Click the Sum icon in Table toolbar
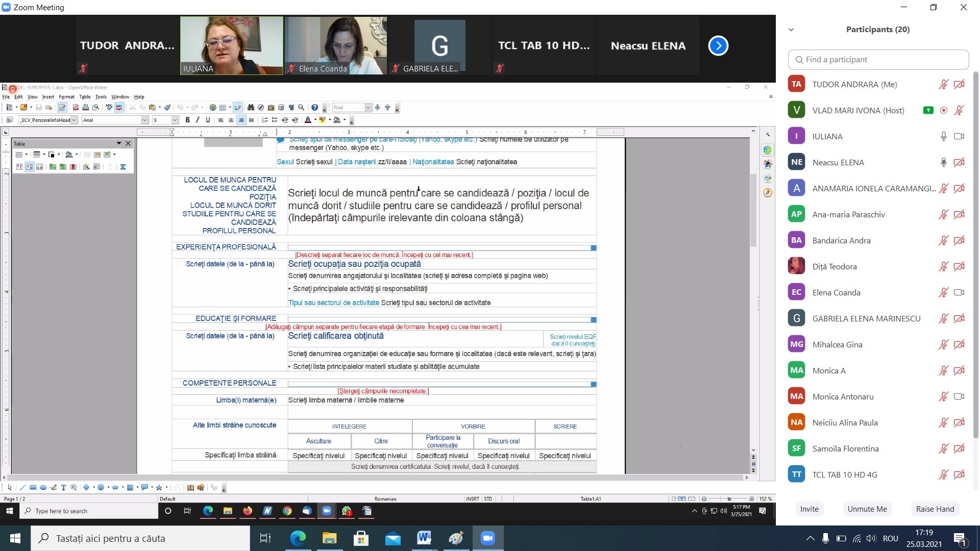This screenshot has width=980, height=551. [123, 167]
